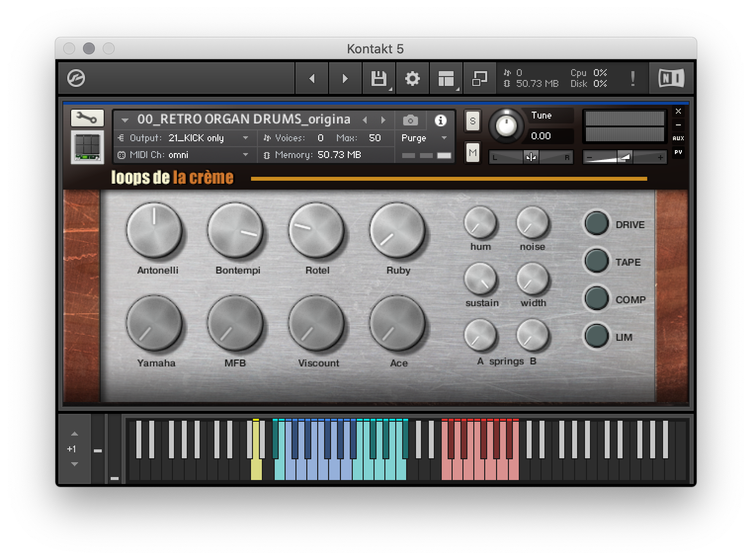Toggle minimized view icon

(x=479, y=78)
